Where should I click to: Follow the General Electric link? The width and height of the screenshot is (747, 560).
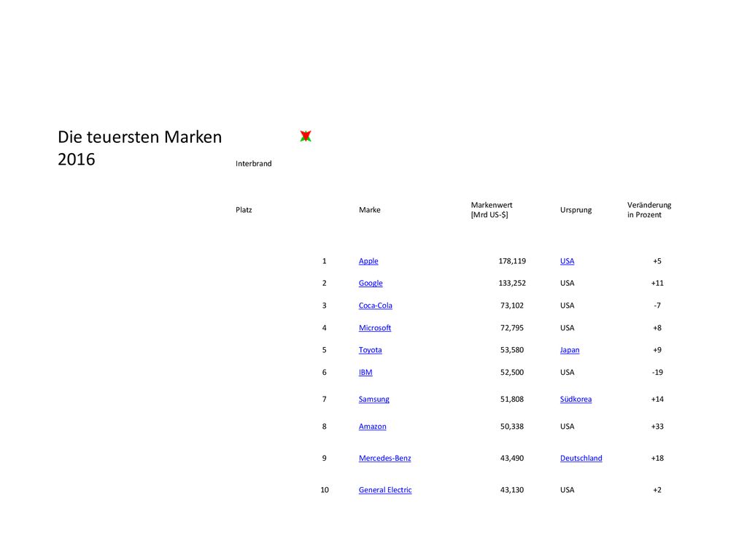[x=385, y=489]
